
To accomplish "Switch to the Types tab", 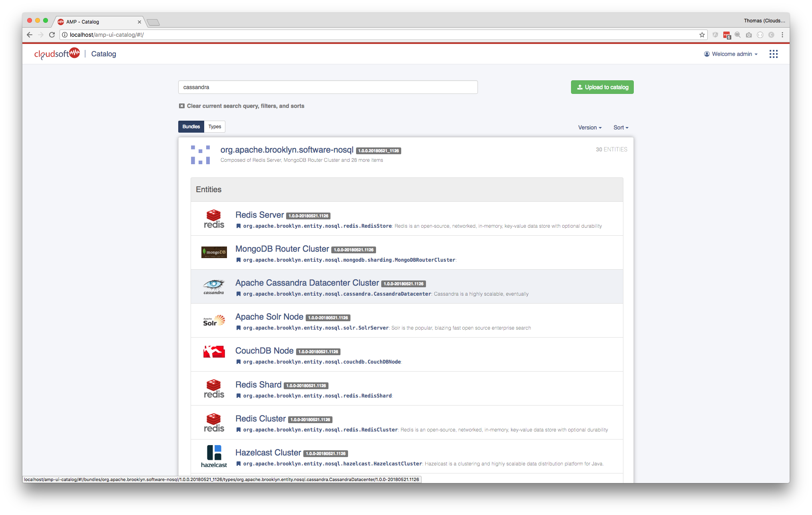I will coord(215,127).
